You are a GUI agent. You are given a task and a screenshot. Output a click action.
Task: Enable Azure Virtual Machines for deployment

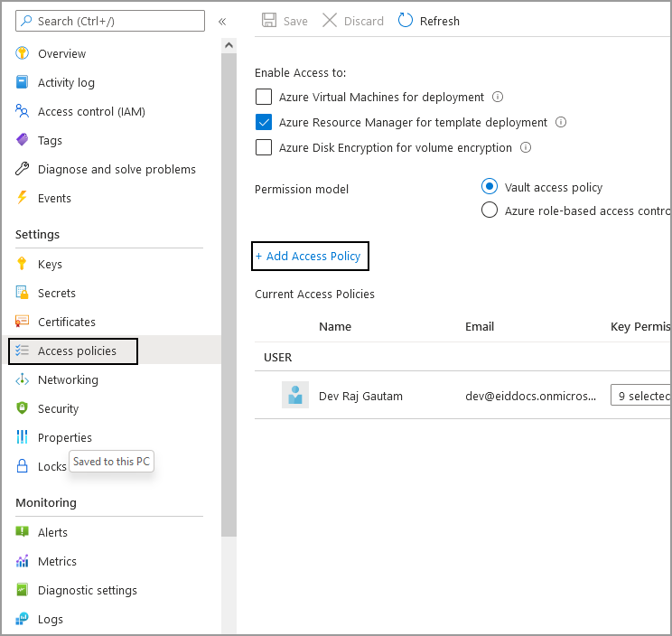tap(264, 98)
